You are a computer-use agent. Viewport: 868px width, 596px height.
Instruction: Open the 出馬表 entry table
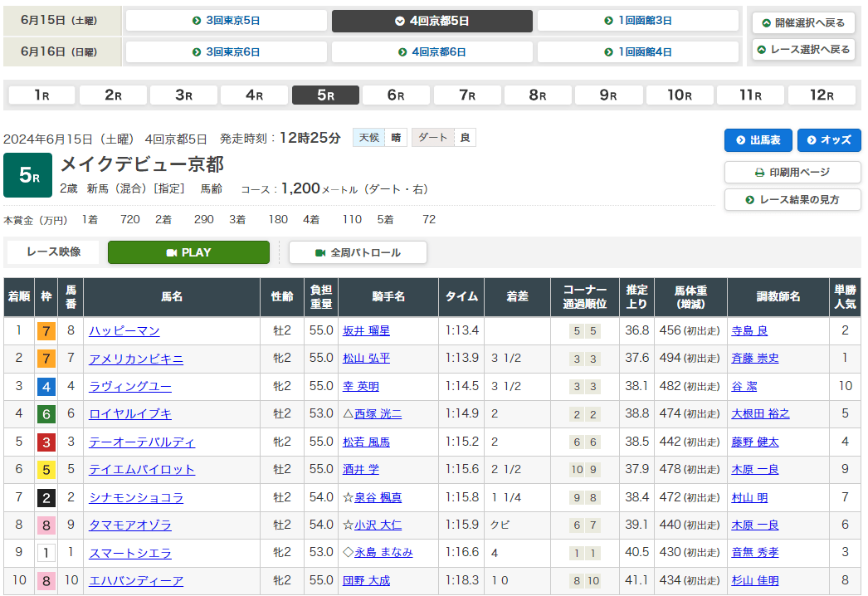click(758, 140)
